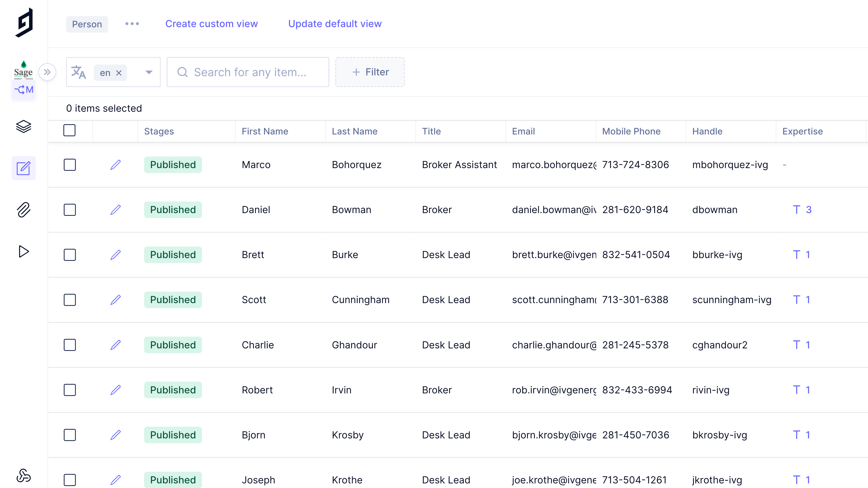This screenshot has width=868, height=488.
Task: Edit Marco Bohorquez entry with pencil icon
Action: 116,165
